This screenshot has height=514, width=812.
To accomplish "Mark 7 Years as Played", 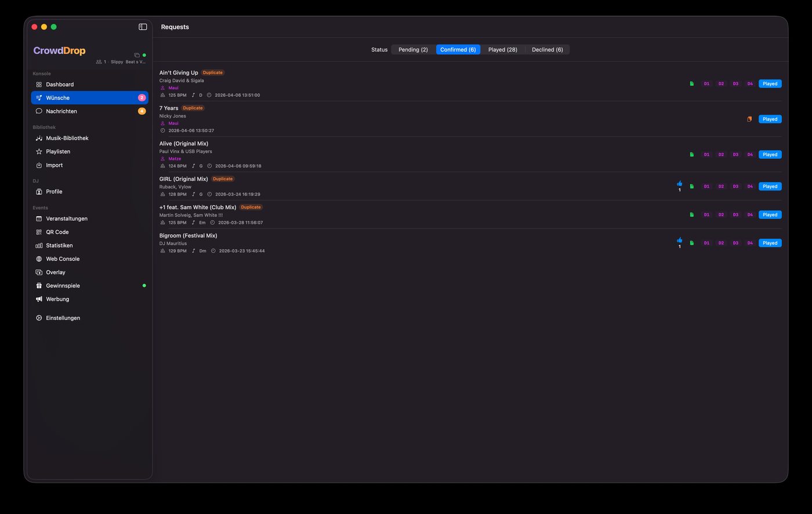I will [x=770, y=119].
